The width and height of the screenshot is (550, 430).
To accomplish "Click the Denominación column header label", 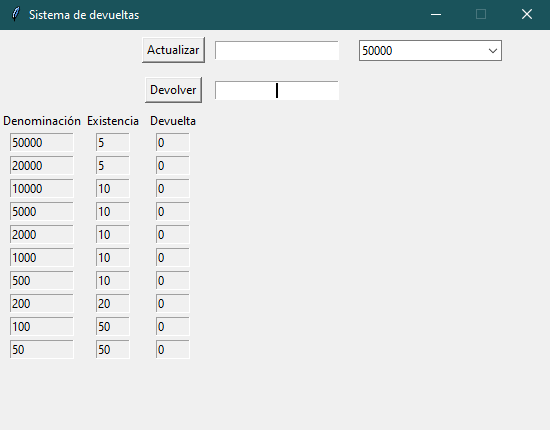I will pos(42,121).
